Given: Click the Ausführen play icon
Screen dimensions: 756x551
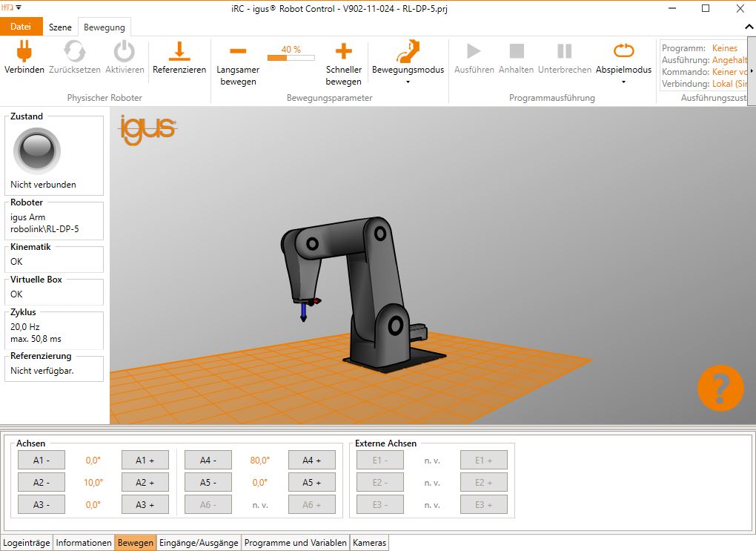Looking at the screenshot, I should tap(473, 50).
